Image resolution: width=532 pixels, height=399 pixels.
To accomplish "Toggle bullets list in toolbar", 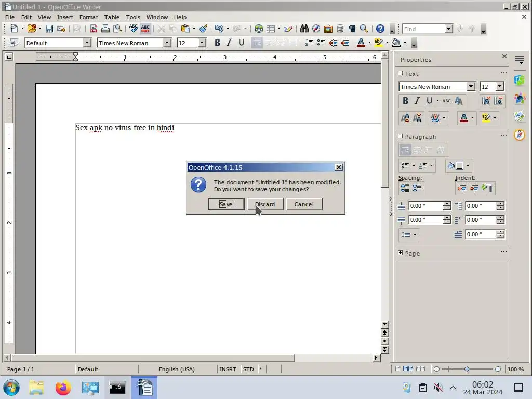I will [x=321, y=43].
